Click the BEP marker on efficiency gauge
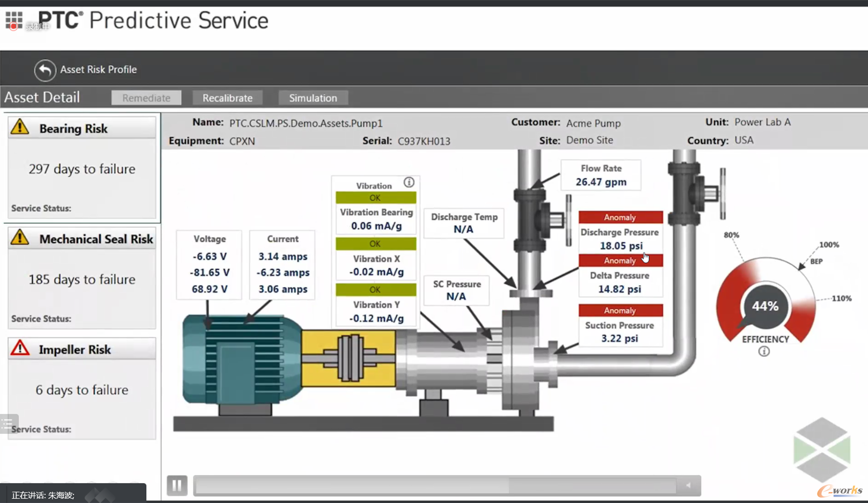 815,262
